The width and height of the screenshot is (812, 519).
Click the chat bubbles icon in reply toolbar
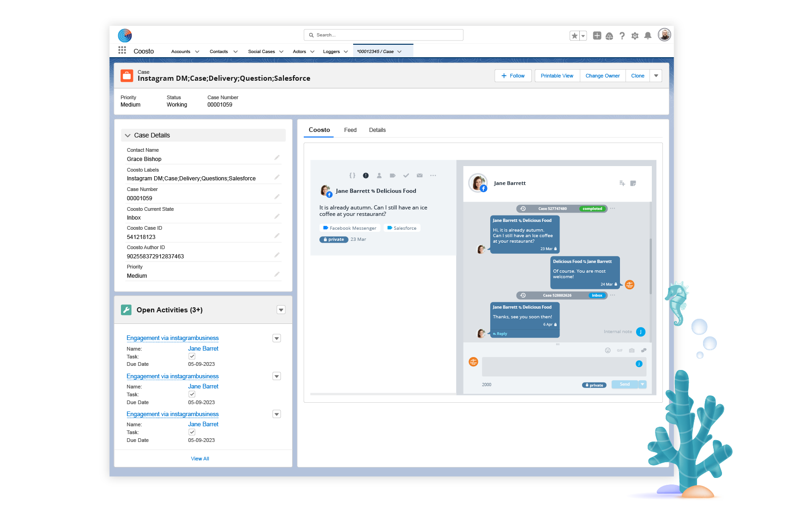pos(644,350)
